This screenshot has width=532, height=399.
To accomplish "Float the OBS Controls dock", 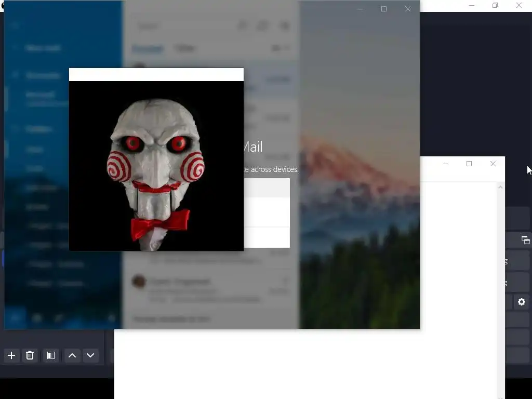I will point(526,240).
